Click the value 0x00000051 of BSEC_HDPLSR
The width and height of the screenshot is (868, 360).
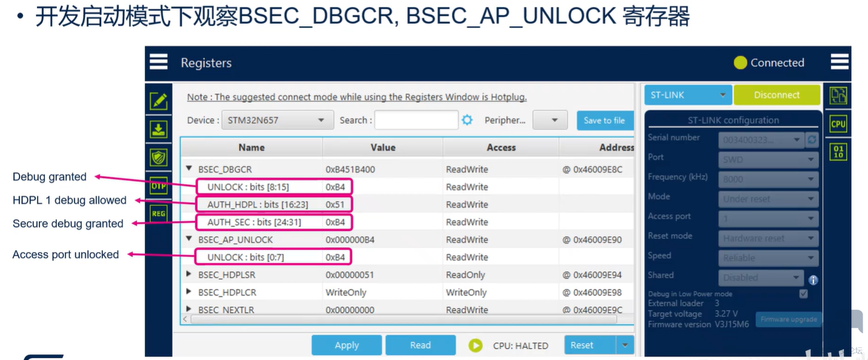(350, 275)
